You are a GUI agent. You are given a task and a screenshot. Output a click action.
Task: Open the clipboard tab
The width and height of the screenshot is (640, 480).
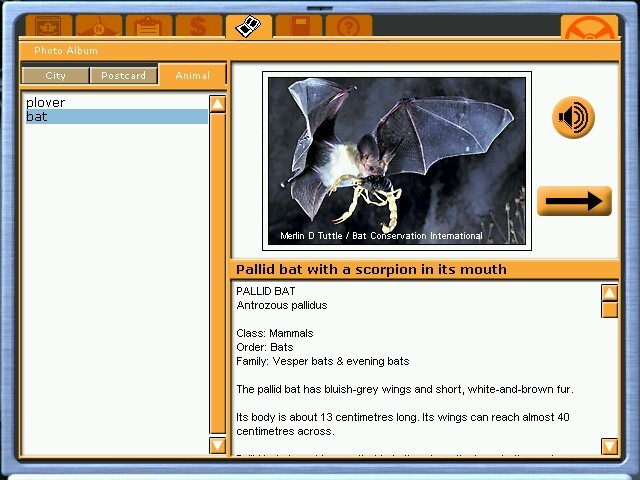point(149,26)
